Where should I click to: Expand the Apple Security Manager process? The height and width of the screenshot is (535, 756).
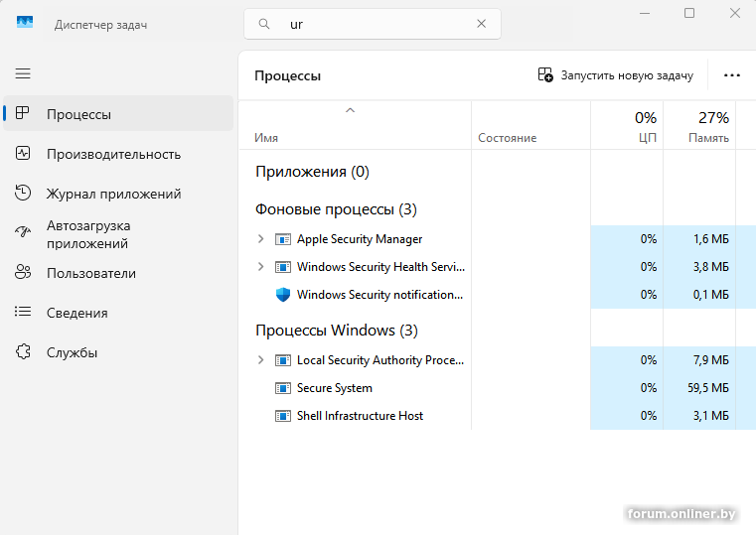pyautogui.click(x=261, y=239)
